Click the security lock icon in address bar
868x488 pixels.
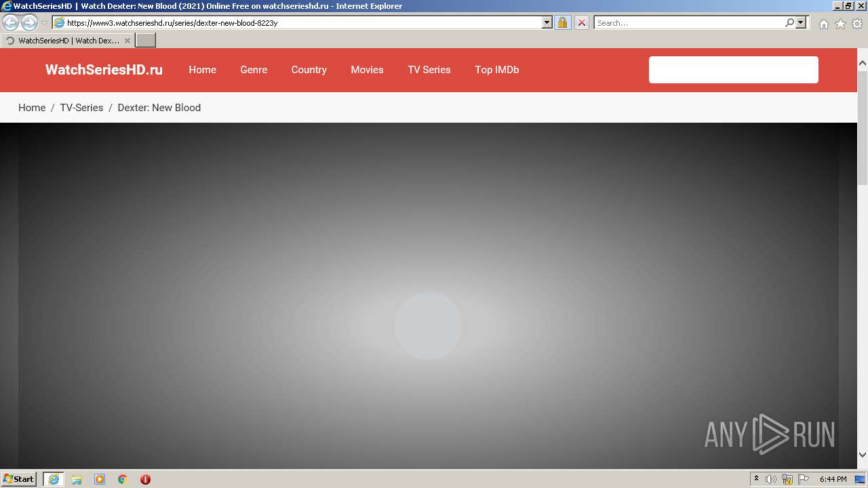[x=562, y=22]
